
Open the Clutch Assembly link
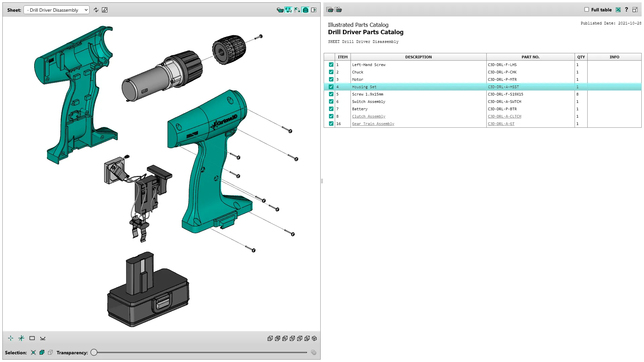(369, 116)
